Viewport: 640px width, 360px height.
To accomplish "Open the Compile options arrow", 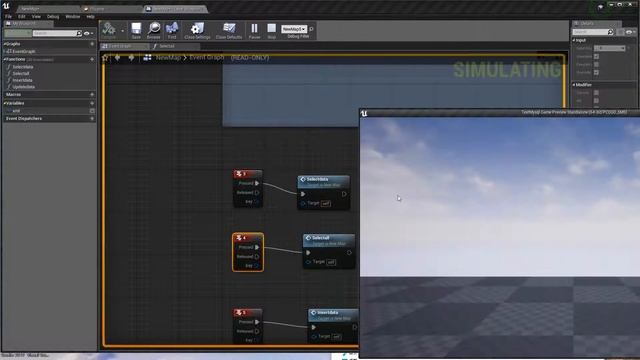I will [122, 31].
